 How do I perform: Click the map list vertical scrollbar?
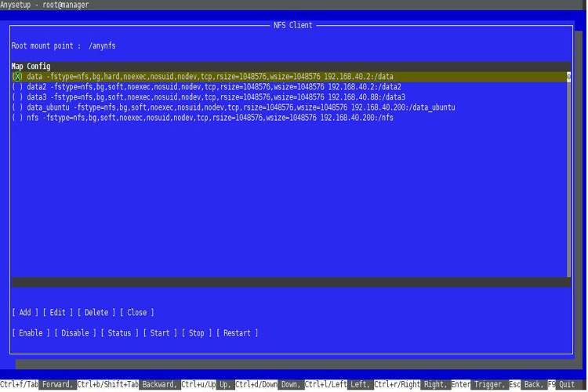pyautogui.click(x=569, y=175)
